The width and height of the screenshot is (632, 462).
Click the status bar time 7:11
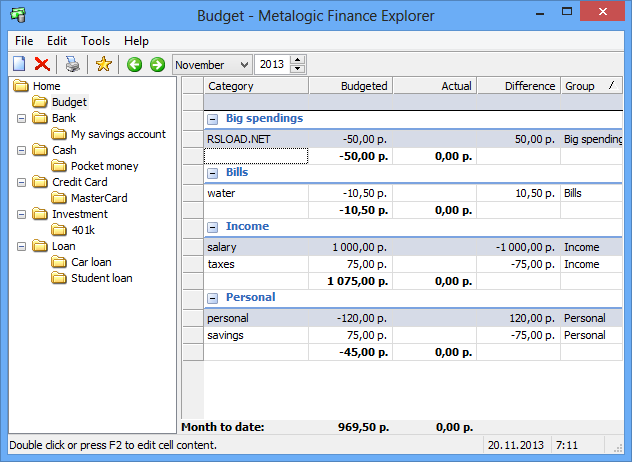(566, 445)
